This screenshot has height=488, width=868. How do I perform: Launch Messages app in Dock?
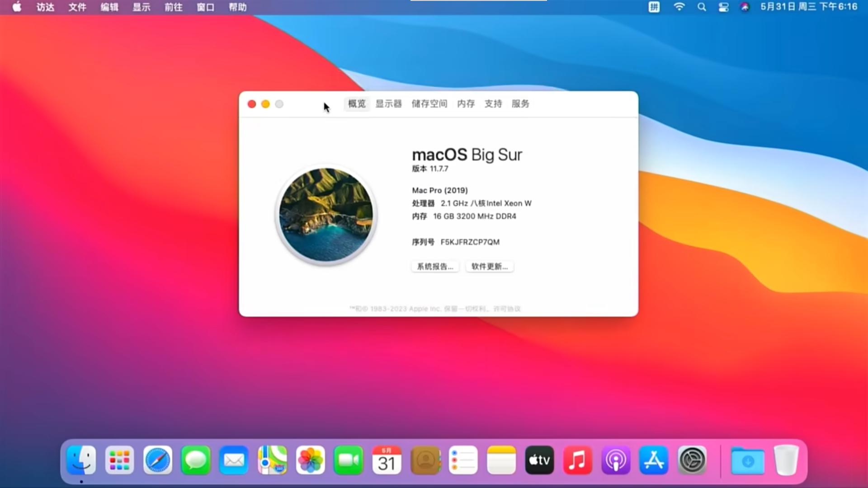pyautogui.click(x=196, y=460)
